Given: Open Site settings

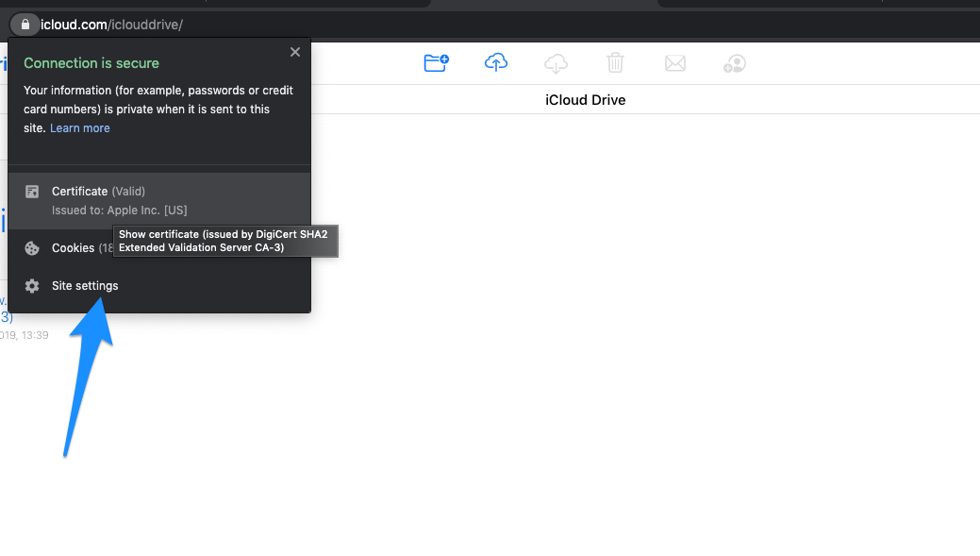Looking at the screenshot, I should click(x=159, y=286).
